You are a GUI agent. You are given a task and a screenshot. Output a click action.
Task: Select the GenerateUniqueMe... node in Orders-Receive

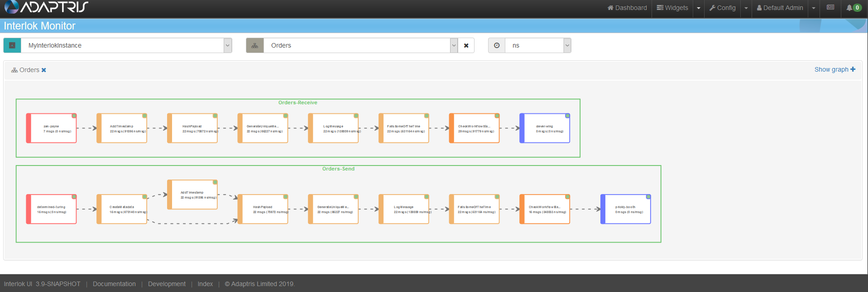pyautogui.click(x=263, y=128)
